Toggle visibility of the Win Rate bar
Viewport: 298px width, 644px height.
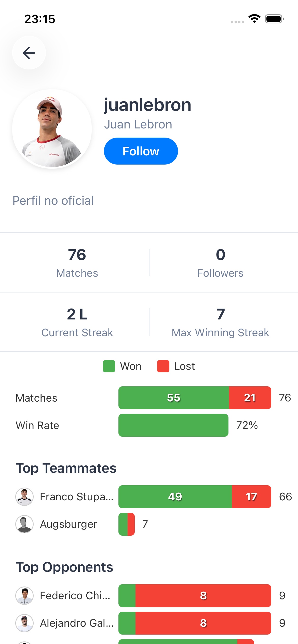(173, 425)
